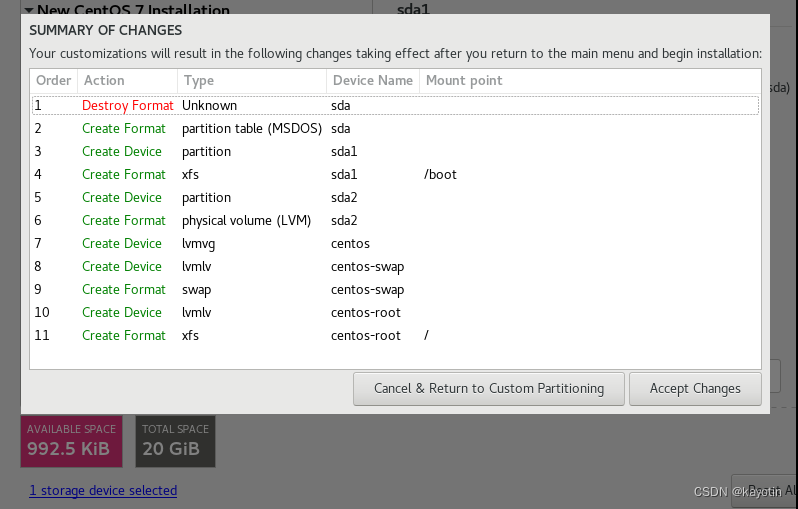Click the Available Space 992.5 KiB box

coord(71,441)
